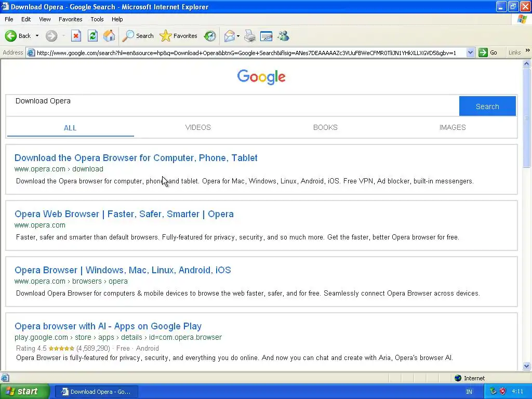The width and height of the screenshot is (532, 399).
Task: Click the Internet zone status indicator
Action: click(470, 378)
